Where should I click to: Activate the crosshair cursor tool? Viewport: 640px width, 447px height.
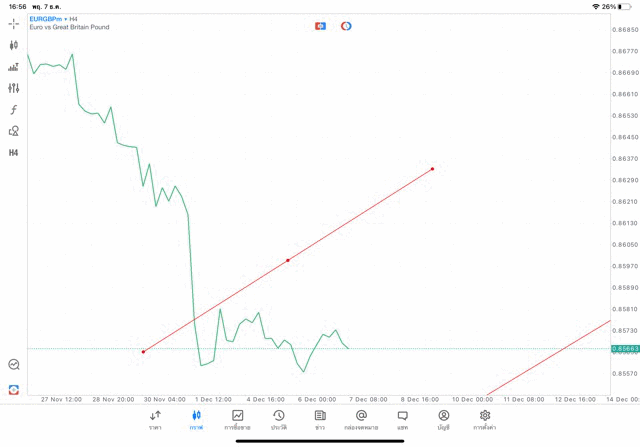point(14,23)
